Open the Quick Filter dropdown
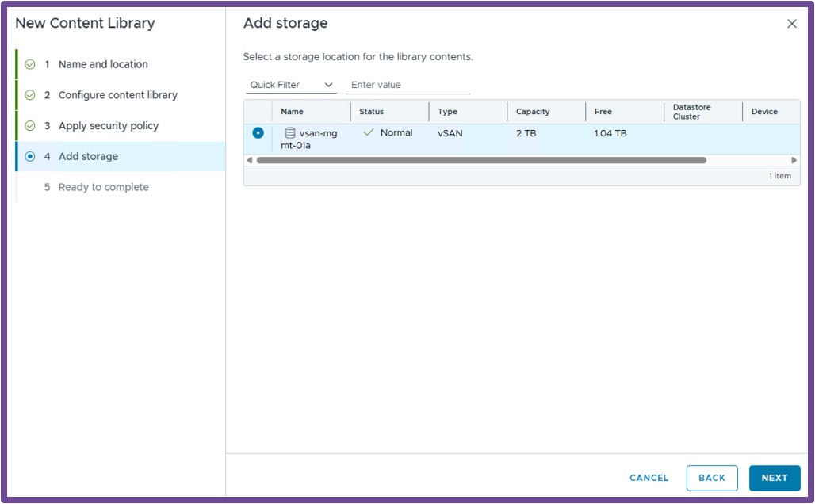The height and width of the screenshot is (504, 815). [x=291, y=85]
